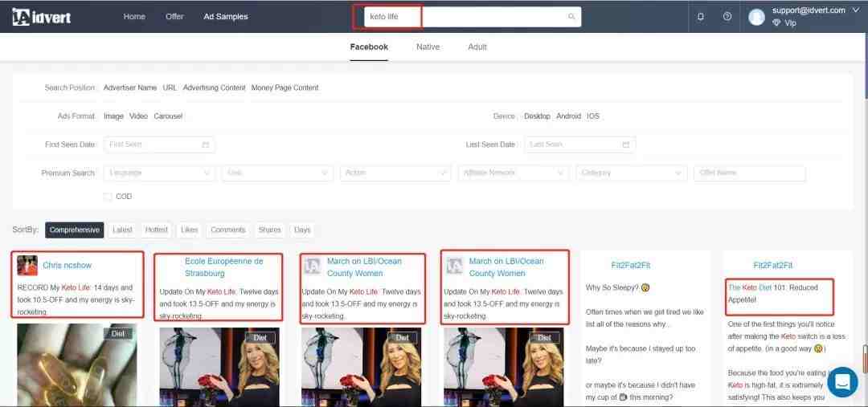Sort by Comments
Screen dimensions: 868x407
tap(228, 230)
